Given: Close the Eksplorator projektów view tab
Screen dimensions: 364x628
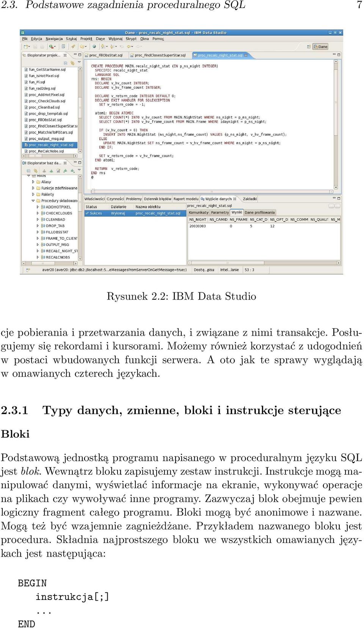Looking at the screenshot, I should tap(65, 55).
